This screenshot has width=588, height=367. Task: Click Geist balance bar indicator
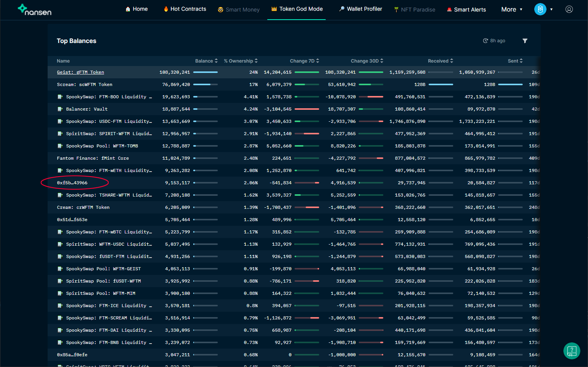(205, 72)
